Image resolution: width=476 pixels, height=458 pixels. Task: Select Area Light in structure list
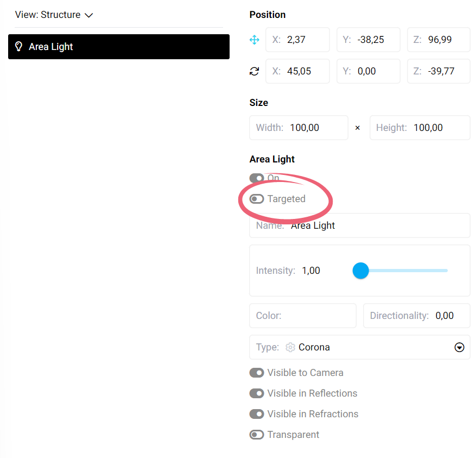point(118,47)
